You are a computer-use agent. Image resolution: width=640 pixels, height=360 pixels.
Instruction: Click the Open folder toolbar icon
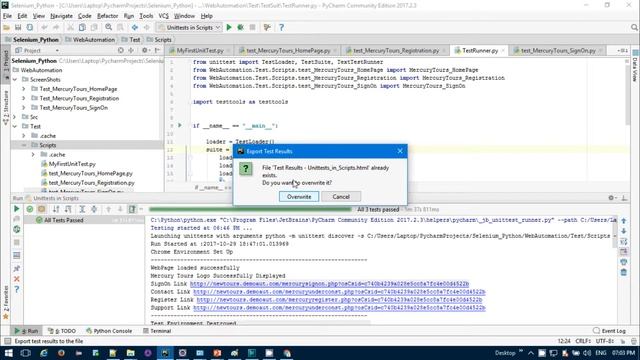coord(6,27)
